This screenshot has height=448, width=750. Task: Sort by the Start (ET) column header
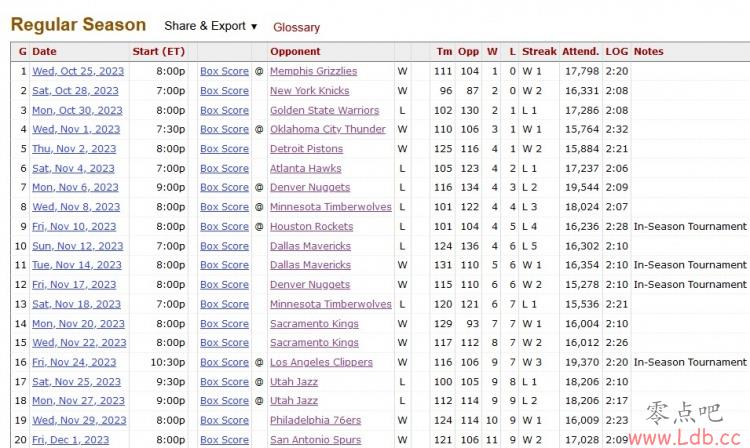158,52
